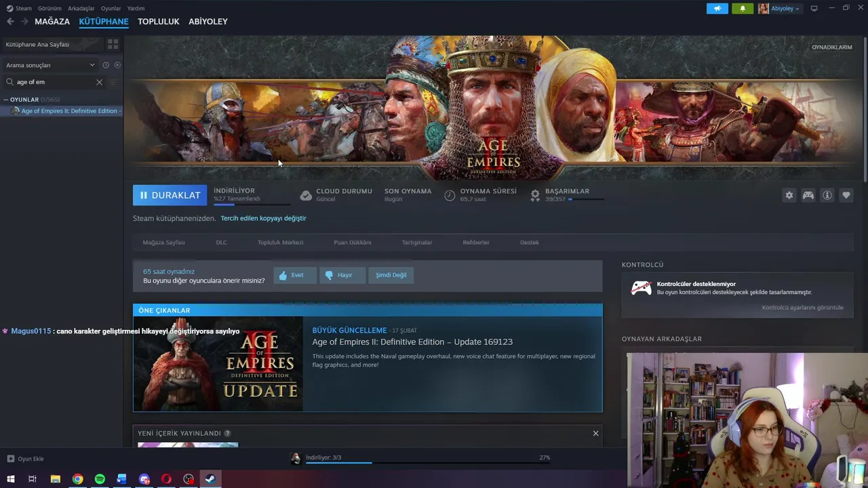868x488 pixels.
Task: Open Puan Dükkânı link
Action: click(x=352, y=242)
